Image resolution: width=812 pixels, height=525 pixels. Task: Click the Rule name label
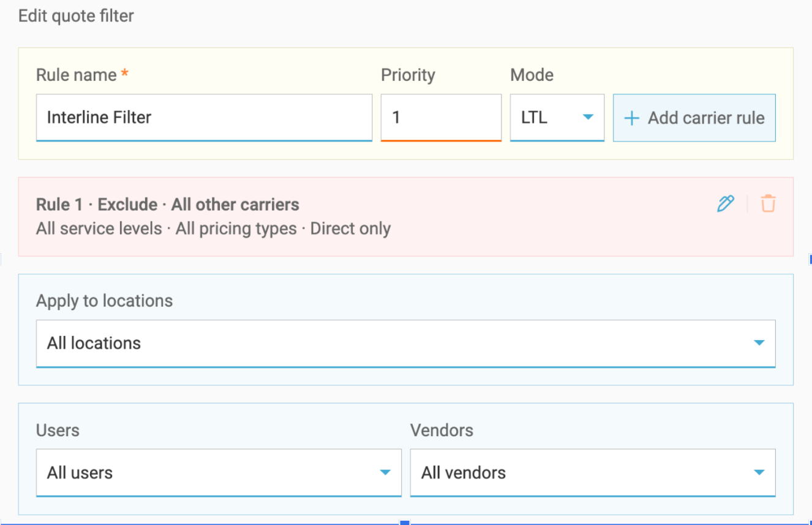click(x=77, y=75)
